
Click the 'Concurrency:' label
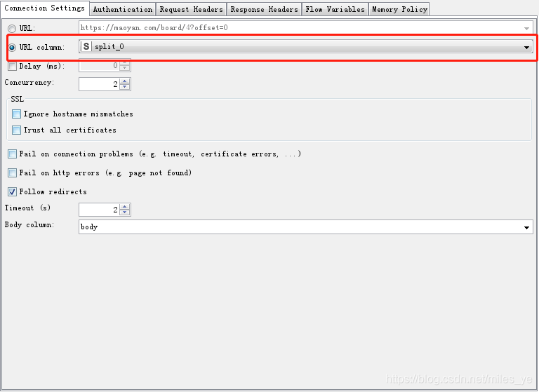coord(29,83)
